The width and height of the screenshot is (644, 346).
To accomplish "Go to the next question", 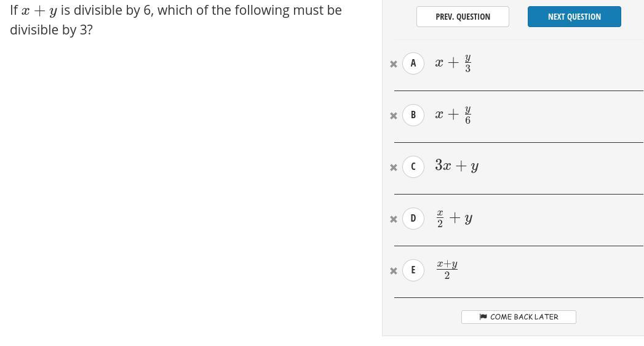I will point(574,17).
